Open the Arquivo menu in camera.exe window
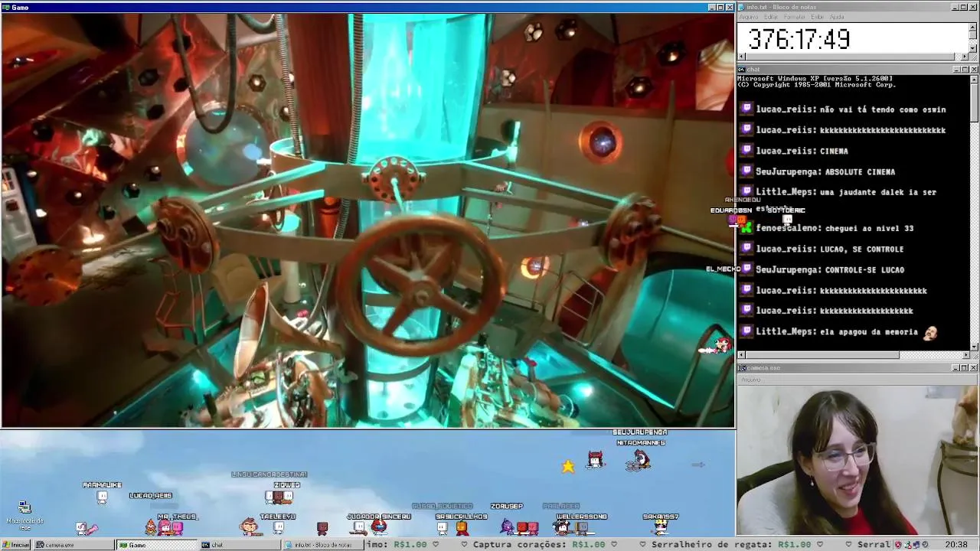Screen dimensions: 980x551 (x=750, y=380)
